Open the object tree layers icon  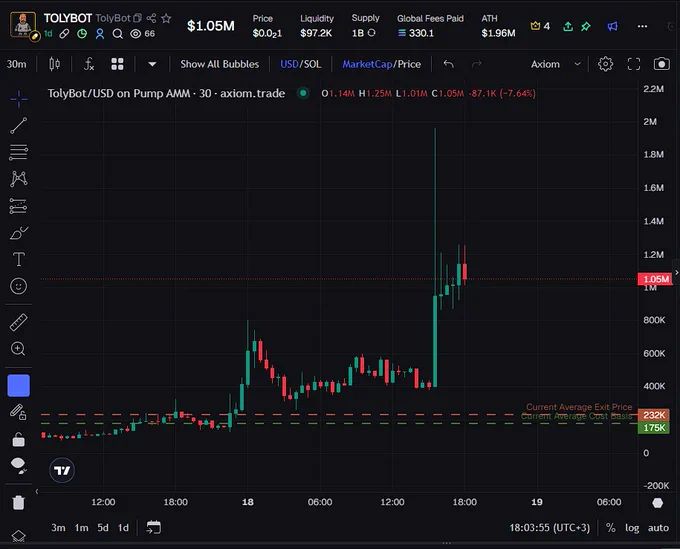19,536
